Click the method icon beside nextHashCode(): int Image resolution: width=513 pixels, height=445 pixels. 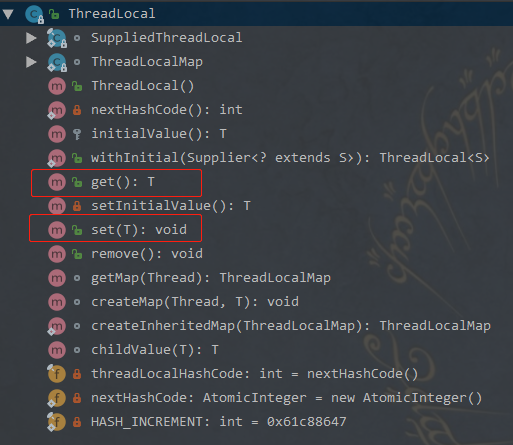(x=57, y=110)
